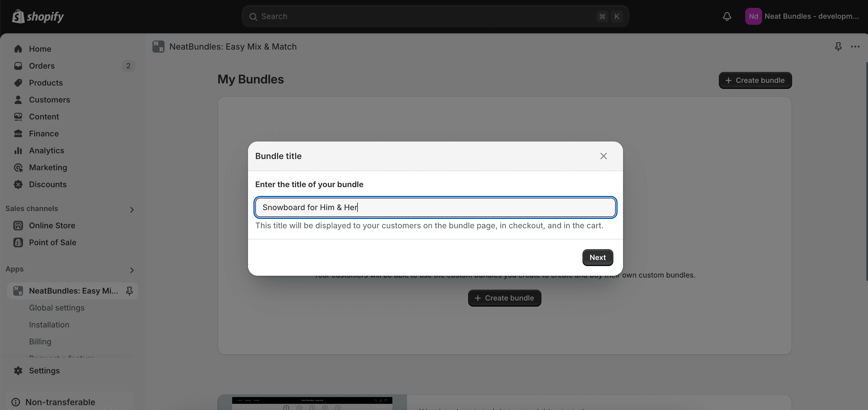
Task: Click the NeatBundles app icon in header
Action: click(x=158, y=47)
